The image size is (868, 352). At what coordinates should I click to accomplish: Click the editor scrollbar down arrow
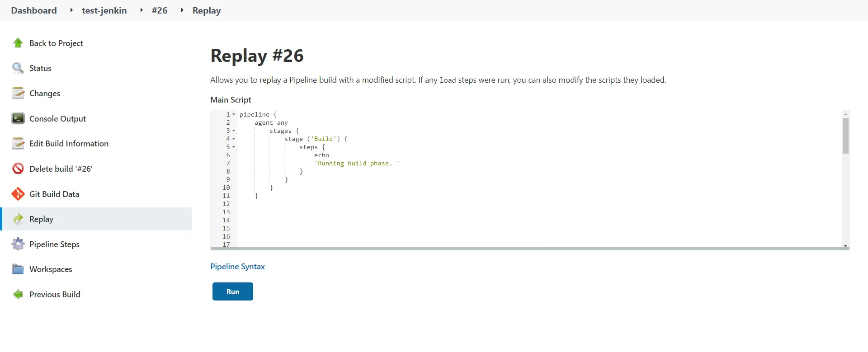(845, 246)
